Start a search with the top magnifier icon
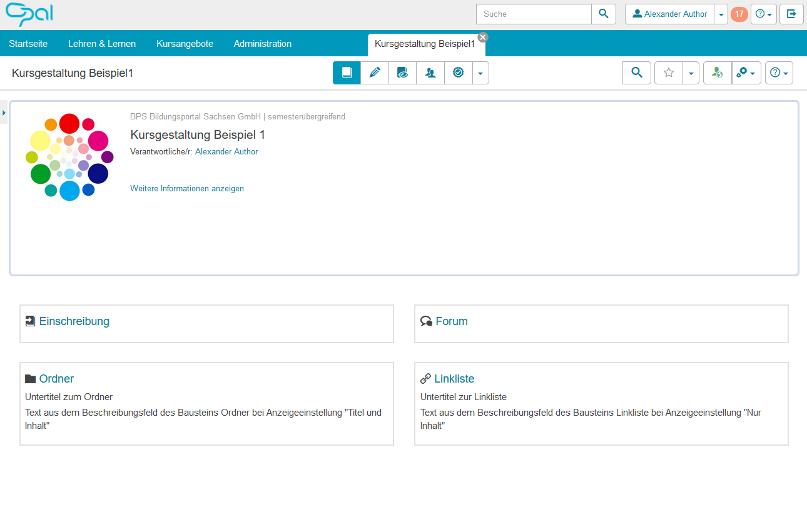The width and height of the screenshot is (807, 532). (603, 14)
